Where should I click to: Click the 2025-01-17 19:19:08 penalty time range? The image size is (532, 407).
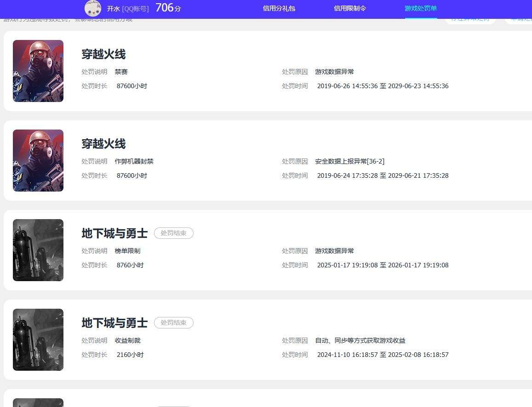(x=383, y=265)
